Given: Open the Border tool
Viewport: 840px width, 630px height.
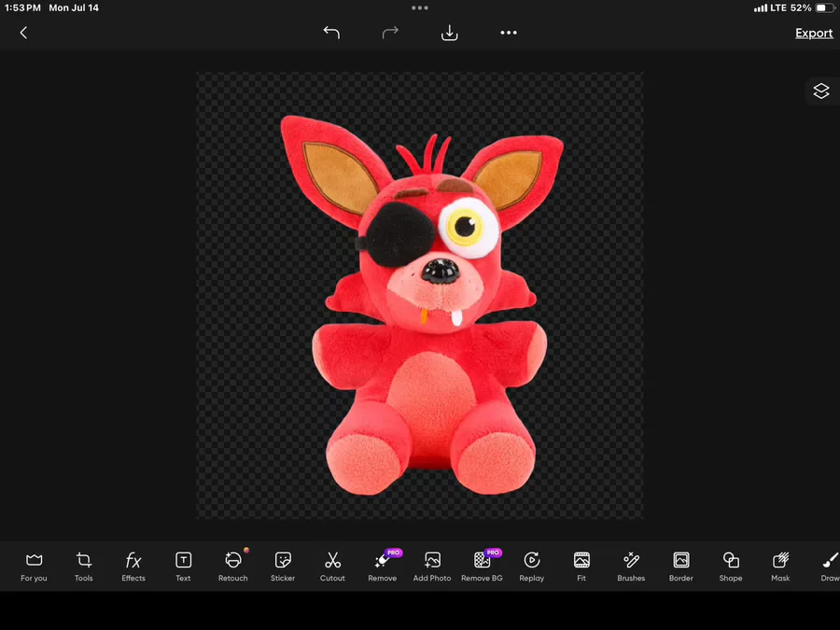Looking at the screenshot, I should point(681,567).
